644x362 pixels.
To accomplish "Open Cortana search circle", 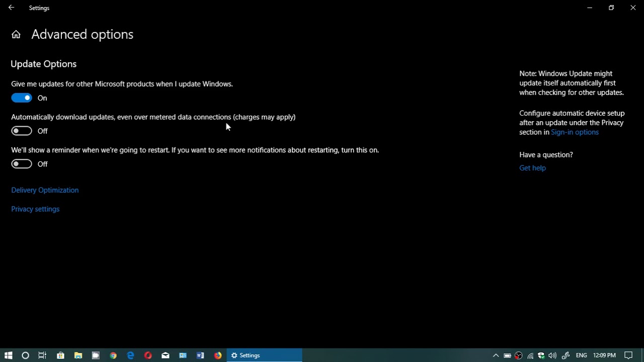I will pos(26,355).
